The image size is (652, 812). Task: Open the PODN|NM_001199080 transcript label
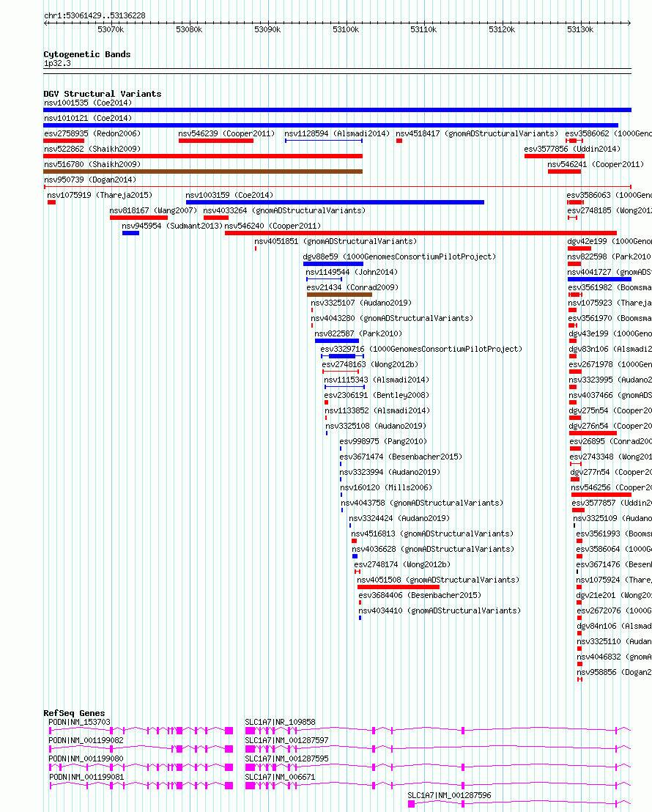click(86, 759)
